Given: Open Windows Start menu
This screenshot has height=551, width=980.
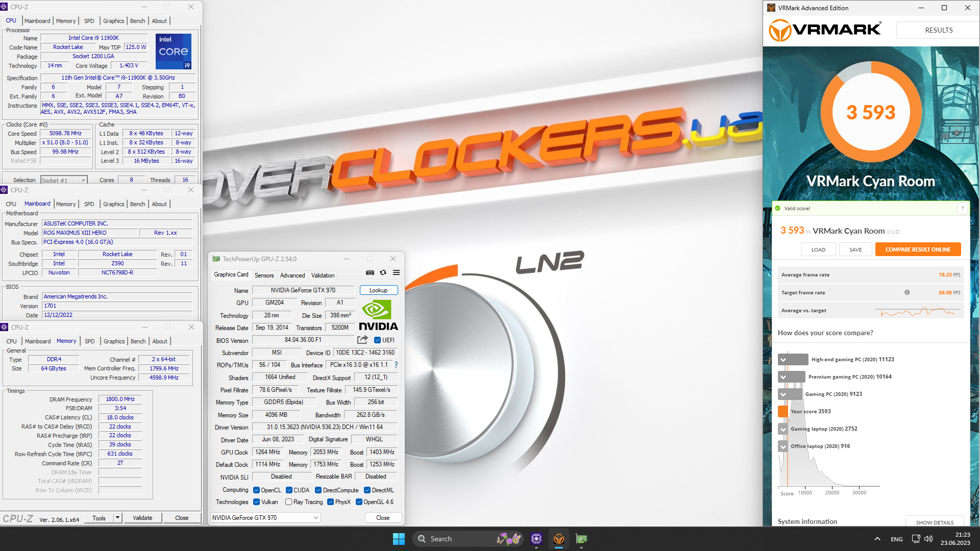Looking at the screenshot, I should tap(399, 539).
